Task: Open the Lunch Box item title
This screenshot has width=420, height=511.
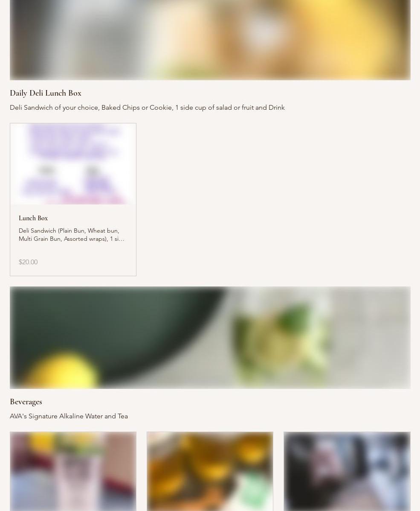Action: pyautogui.click(x=33, y=218)
